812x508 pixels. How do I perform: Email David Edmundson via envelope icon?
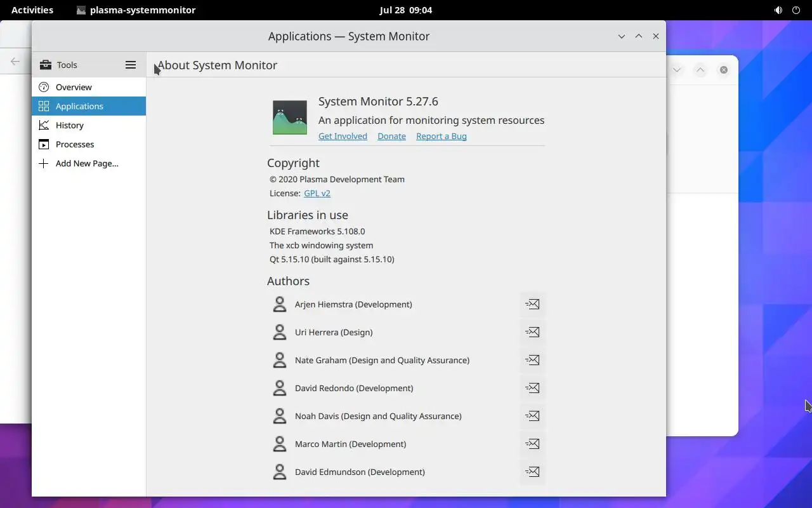532,472
